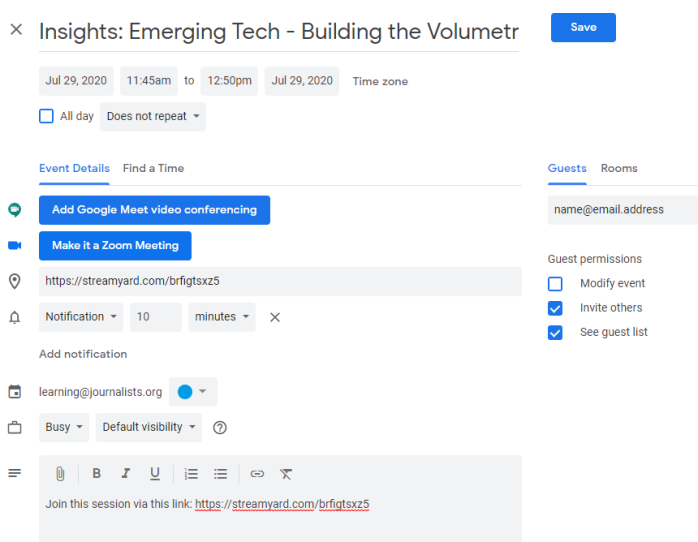This screenshot has width=698, height=542.
Task: Remove the 10 minute notification
Action: 275,317
